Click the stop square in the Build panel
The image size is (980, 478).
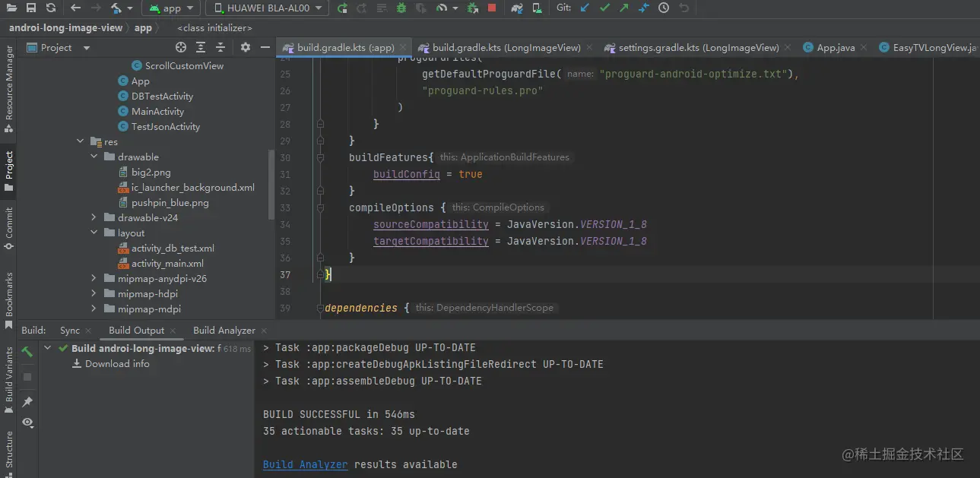pyautogui.click(x=27, y=376)
